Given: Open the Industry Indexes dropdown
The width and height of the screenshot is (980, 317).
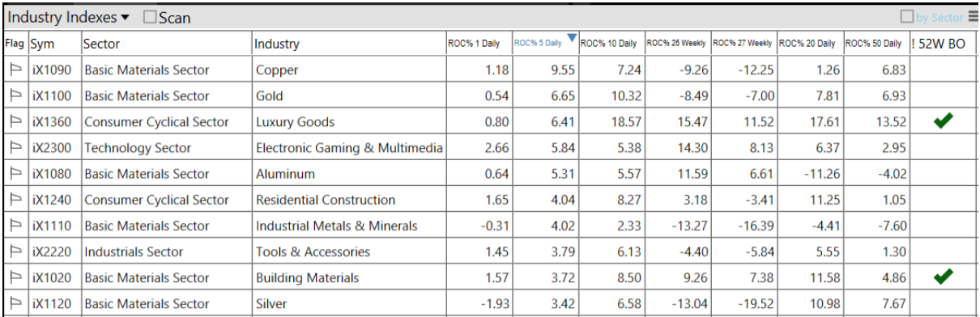Looking at the screenshot, I should point(69,17).
